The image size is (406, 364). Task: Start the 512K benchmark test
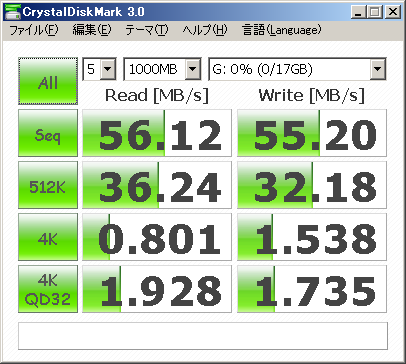click(48, 185)
